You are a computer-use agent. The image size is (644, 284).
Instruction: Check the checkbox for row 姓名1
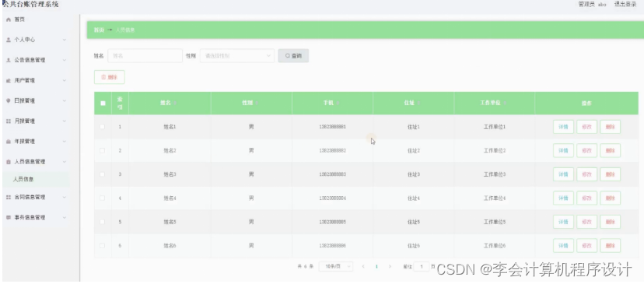coord(102,127)
